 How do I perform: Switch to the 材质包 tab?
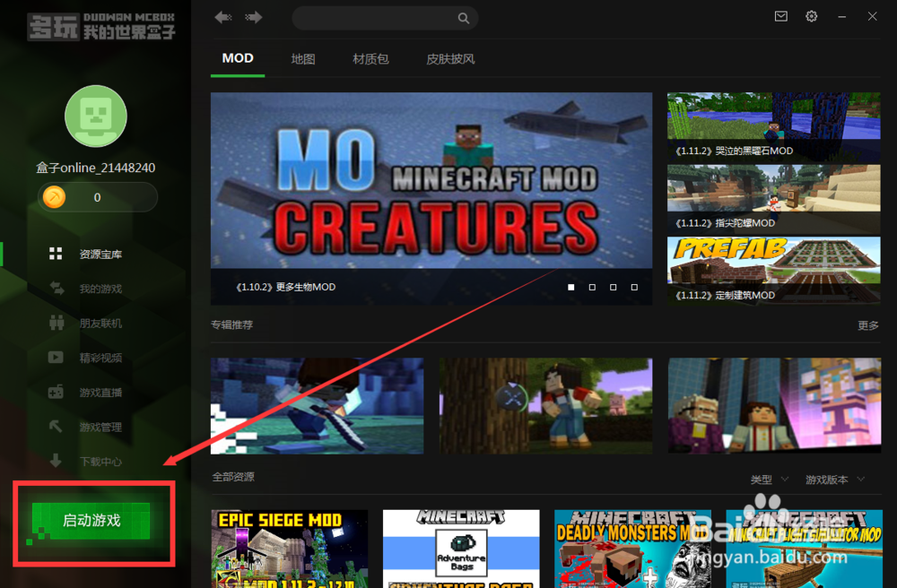pyautogui.click(x=370, y=59)
